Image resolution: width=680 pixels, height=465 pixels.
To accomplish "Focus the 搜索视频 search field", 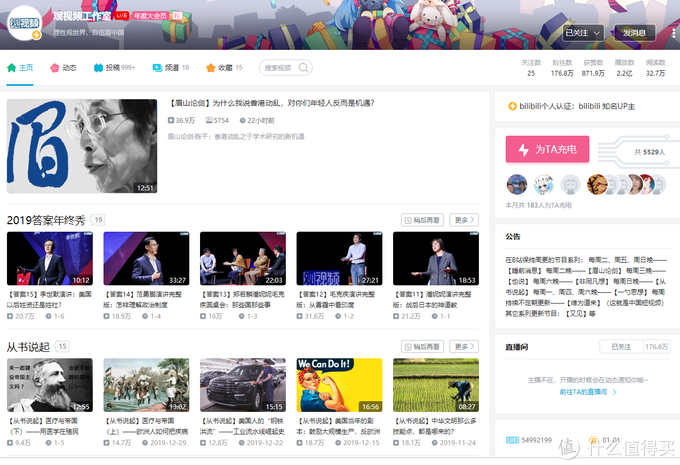I will tap(286, 68).
